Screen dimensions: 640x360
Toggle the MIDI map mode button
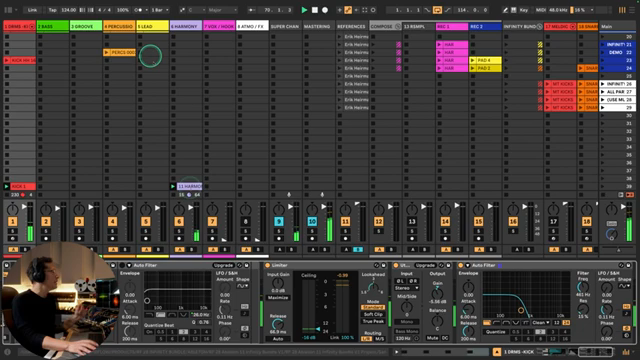click(541, 10)
